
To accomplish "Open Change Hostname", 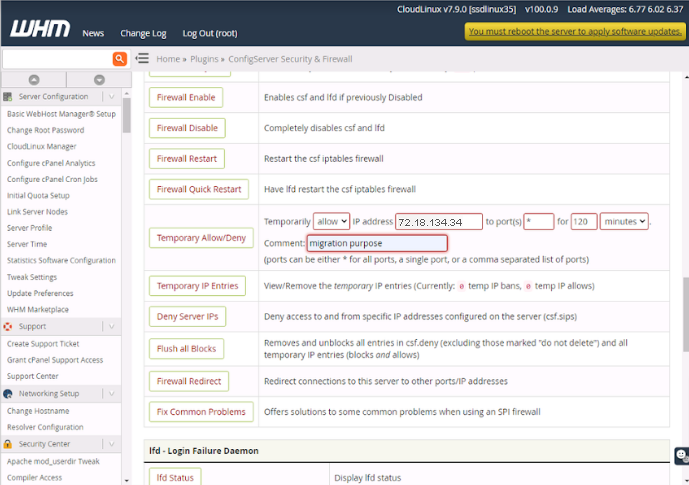I will pos(38,411).
